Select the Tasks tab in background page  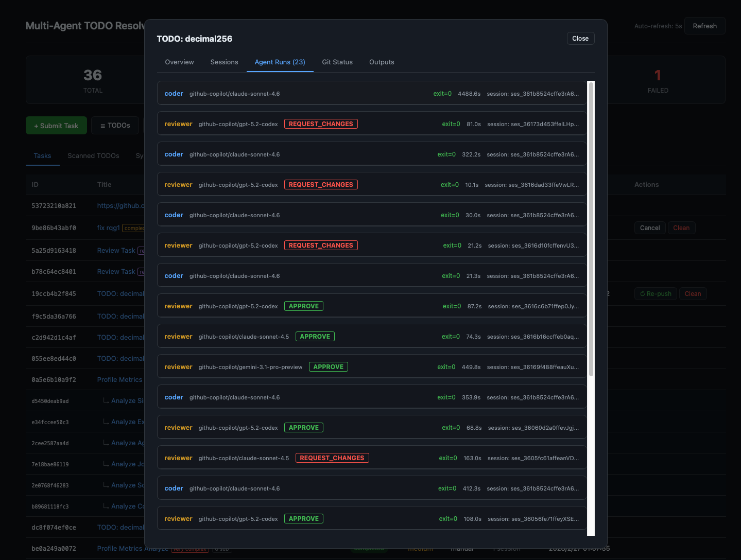tap(42, 155)
